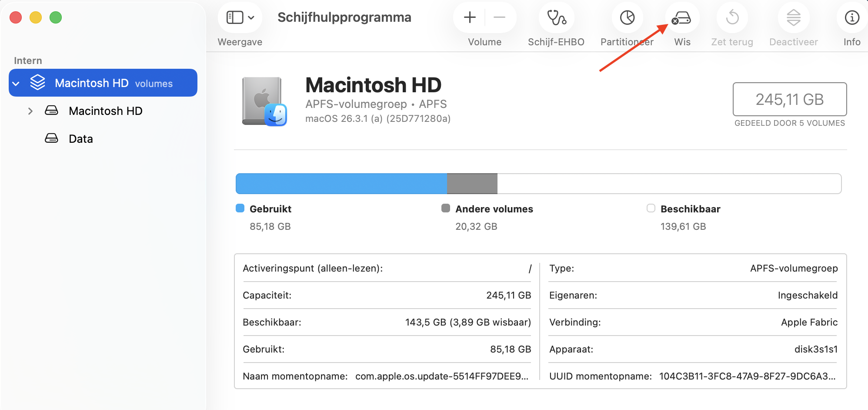The width and height of the screenshot is (868, 410).
Task: Open the Weergave dropdown chevron
Action: 250,17
